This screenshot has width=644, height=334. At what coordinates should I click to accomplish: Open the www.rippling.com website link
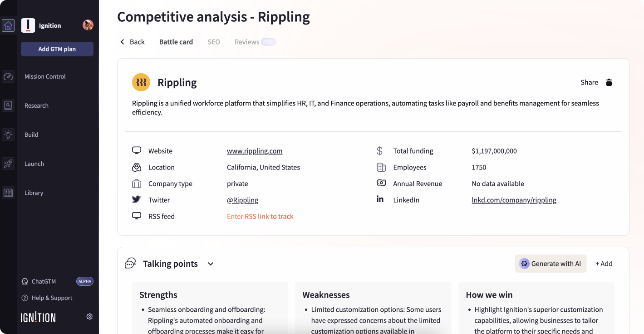click(255, 151)
